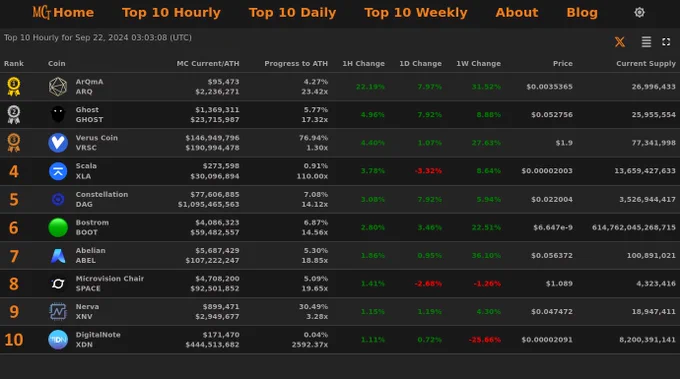680x379 pixels.
Task: Open the Ghost GHOST coin name
Action: coord(89,114)
